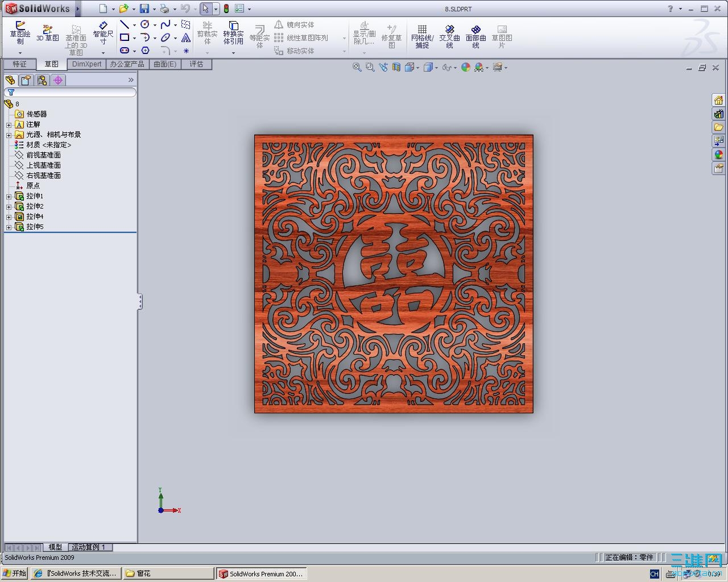The image size is (728, 582).
Task: Switch to DimXpertManager tab
Action: tap(58, 80)
